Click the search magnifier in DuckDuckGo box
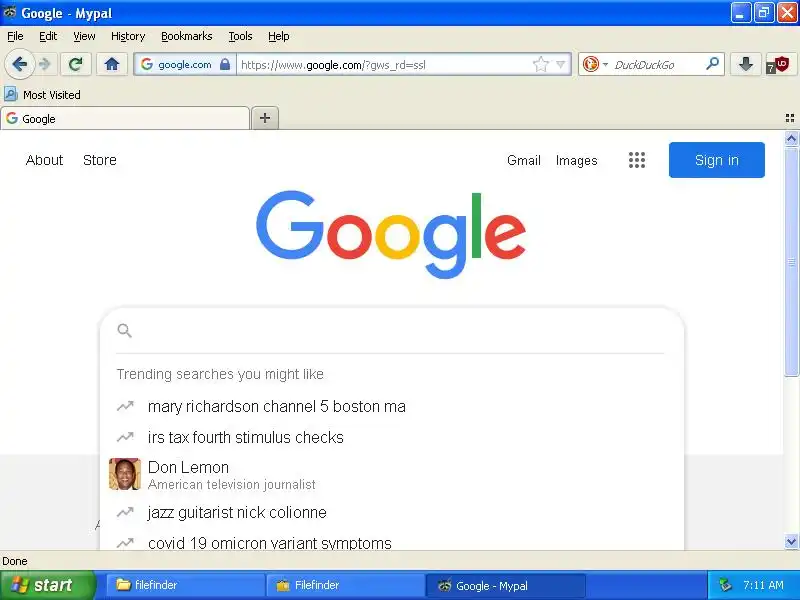This screenshot has height=600, width=800. 712,64
